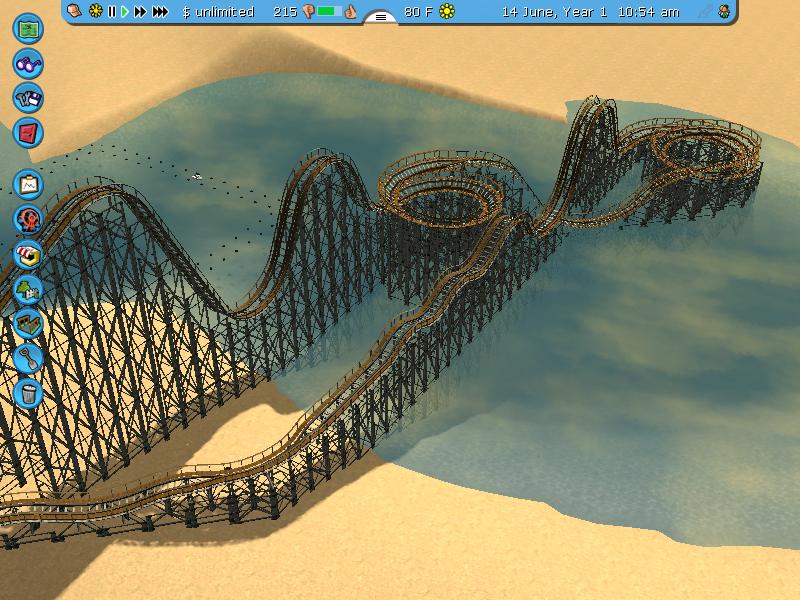
Task: Open the park map overview button
Action: click(x=28, y=29)
